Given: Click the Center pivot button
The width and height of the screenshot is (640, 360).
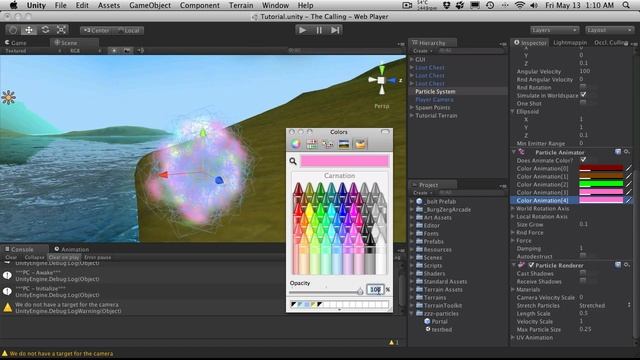Looking at the screenshot, I should tap(97, 30).
